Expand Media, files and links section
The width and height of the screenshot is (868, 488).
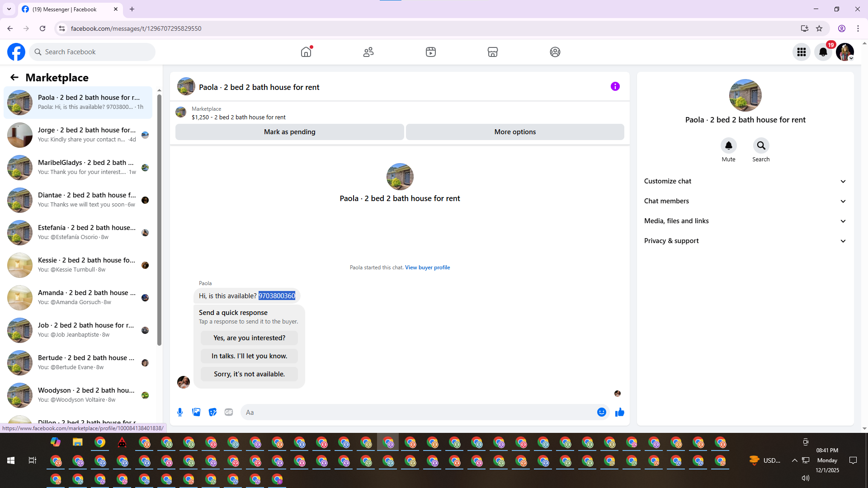[x=745, y=221]
